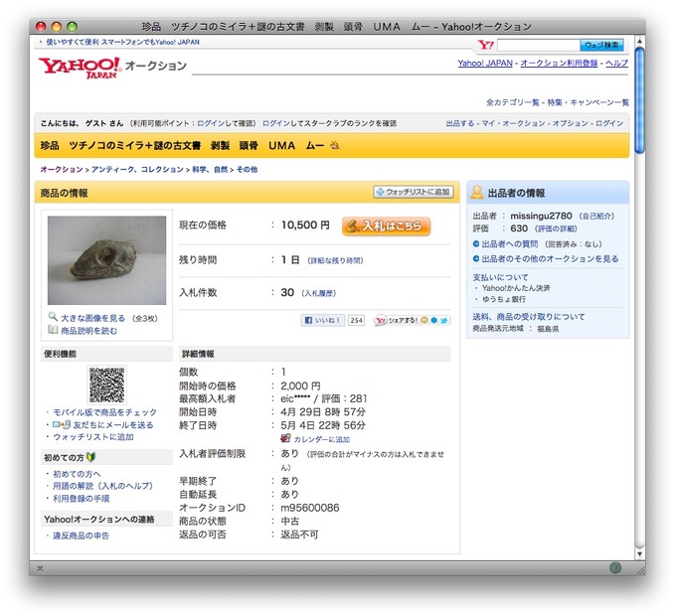Click breadcrumb 科学、自然
This screenshot has height=616, width=675.
[x=210, y=170]
